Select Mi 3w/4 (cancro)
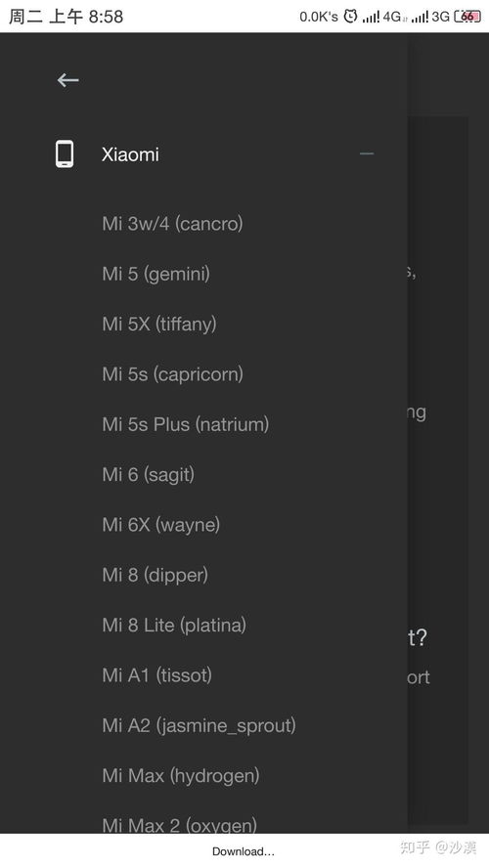The height and width of the screenshot is (868, 489). coord(172,224)
